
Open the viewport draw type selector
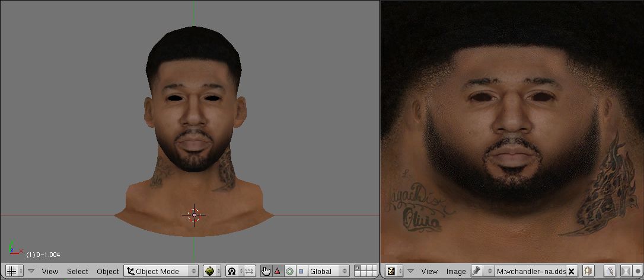(x=212, y=271)
